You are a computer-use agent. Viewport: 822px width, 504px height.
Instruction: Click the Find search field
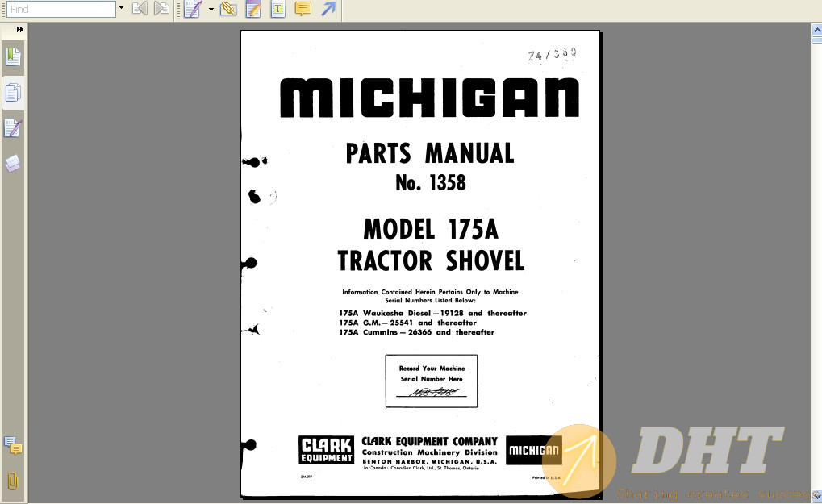click(61, 9)
